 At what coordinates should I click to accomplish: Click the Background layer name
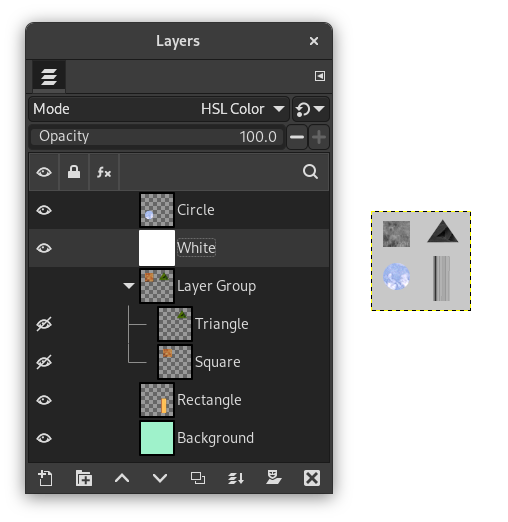216,438
